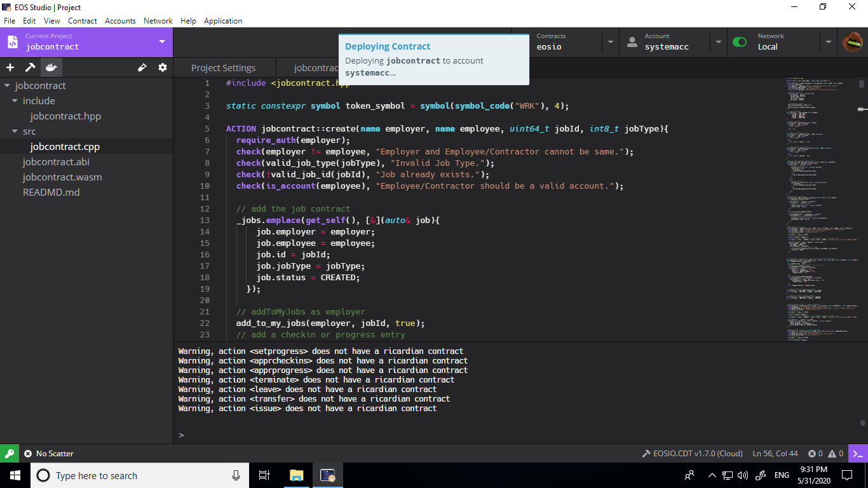
Task: Click the new file plus icon
Action: tap(10, 67)
